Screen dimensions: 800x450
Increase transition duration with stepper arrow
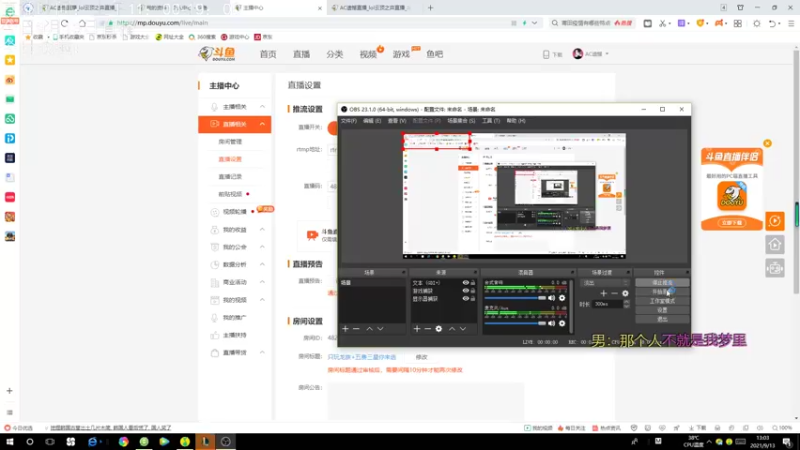click(x=627, y=302)
